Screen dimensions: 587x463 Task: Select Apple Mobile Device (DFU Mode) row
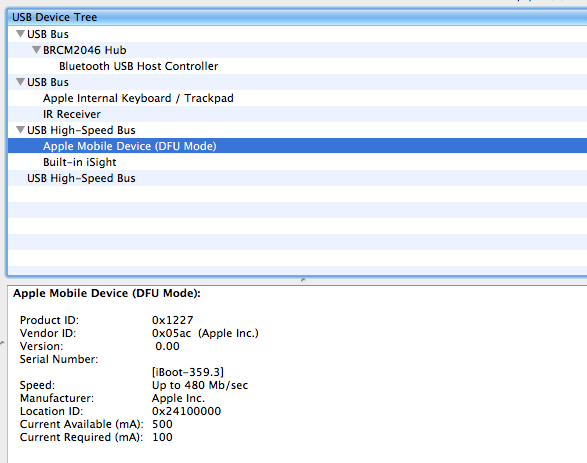pyautogui.click(x=298, y=146)
